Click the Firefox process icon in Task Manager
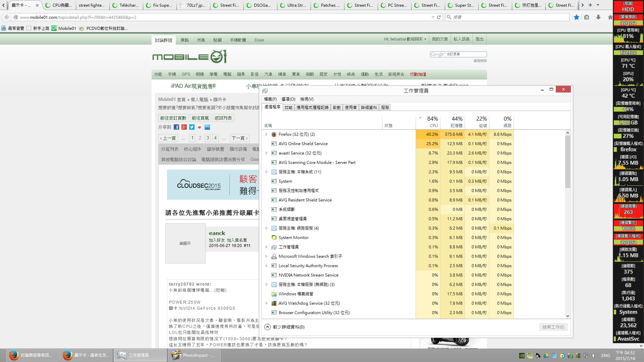This screenshot has width=644, height=362. tap(274, 134)
